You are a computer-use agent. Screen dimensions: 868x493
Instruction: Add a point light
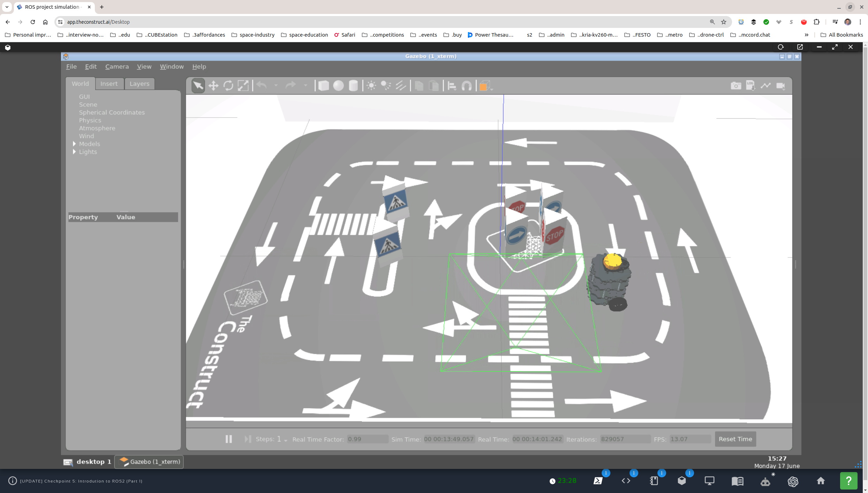click(x=371, y=86)
